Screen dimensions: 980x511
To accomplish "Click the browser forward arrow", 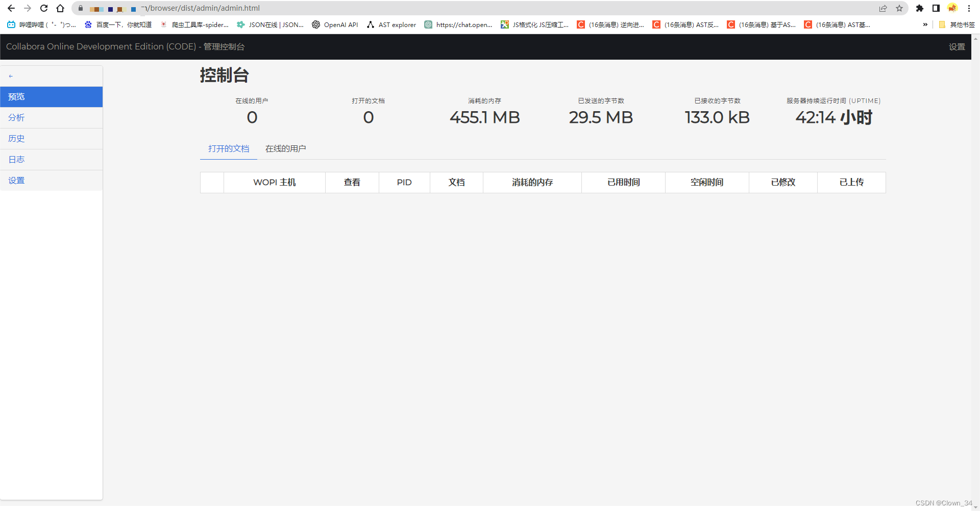I will click(28, 8).
